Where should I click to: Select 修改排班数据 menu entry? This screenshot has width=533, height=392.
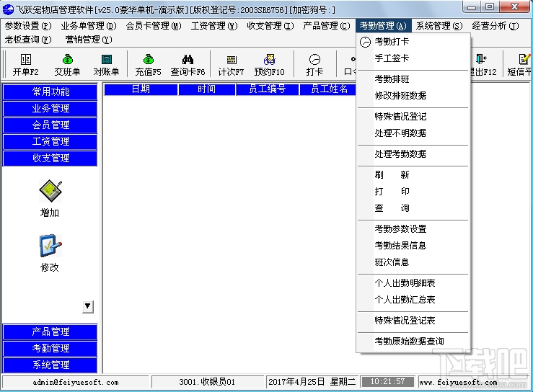(413, 96)
